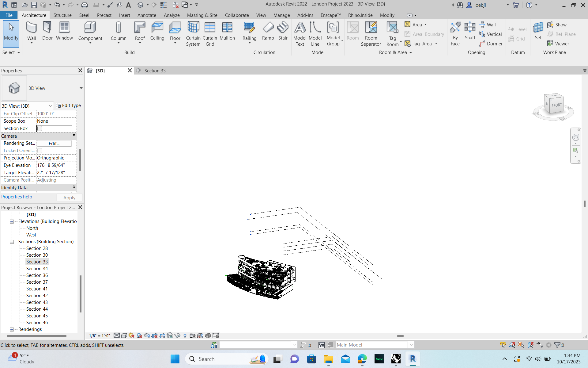The image size is (588, 368).
Task: Click the Edit Type button
Action: click(x=68, y=105)
